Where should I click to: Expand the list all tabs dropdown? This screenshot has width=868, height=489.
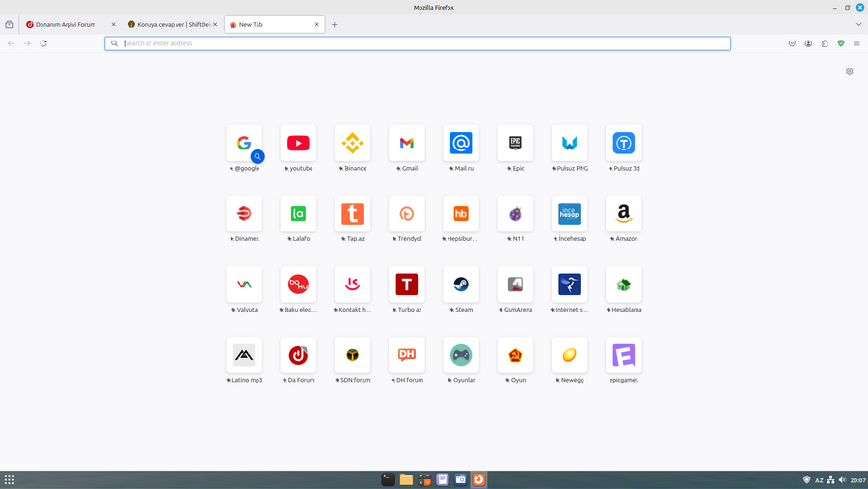point(858,24)
